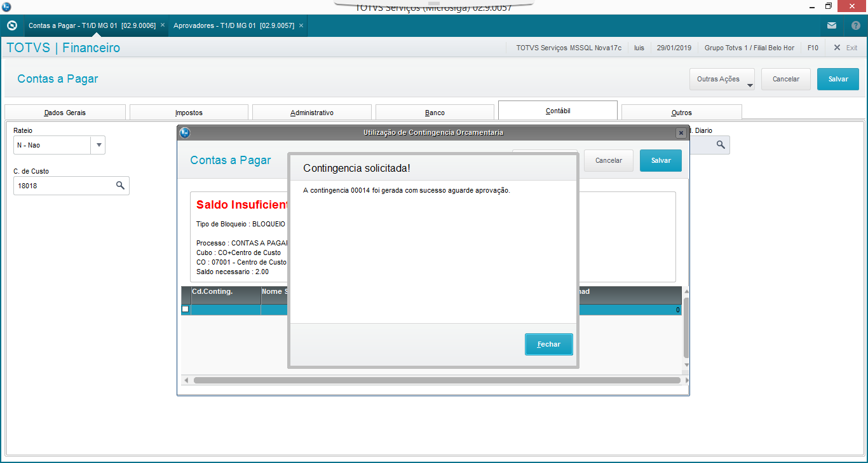Tick the checkbox in the contingency grid row
The image size is (868, 463).
(186, 310)
